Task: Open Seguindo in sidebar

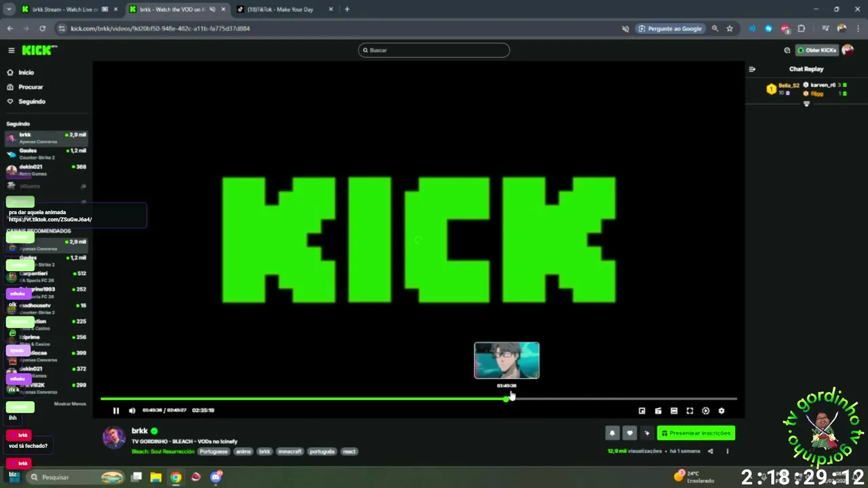Action: tap(26, 102)
